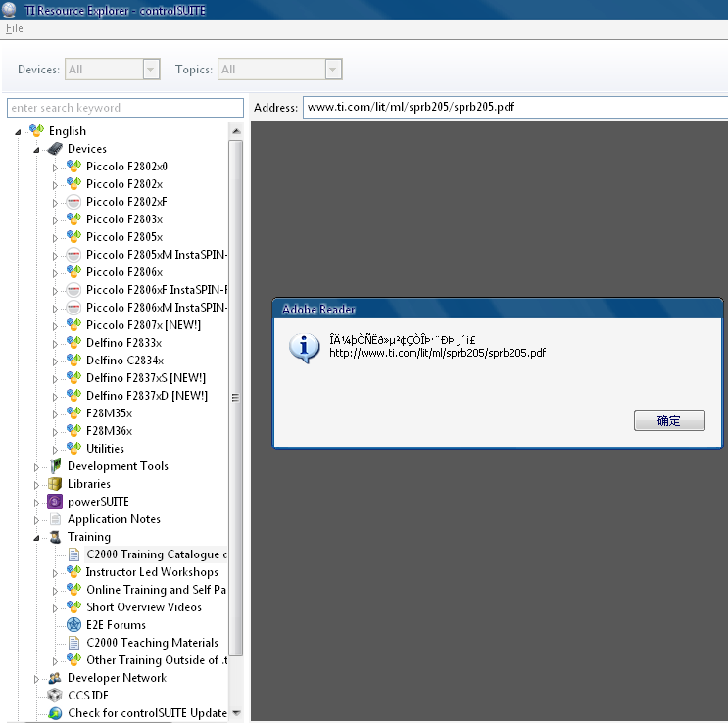Open the File menu

(14, 28)
